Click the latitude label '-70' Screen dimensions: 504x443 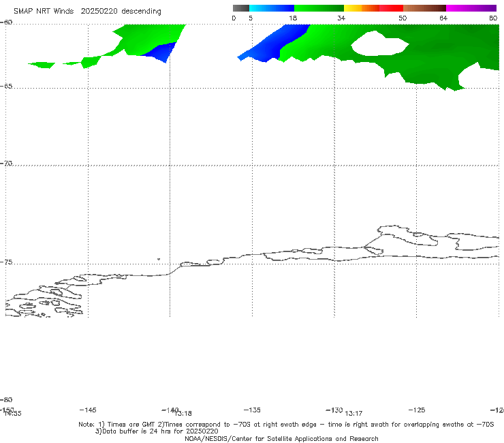[6, 164]
